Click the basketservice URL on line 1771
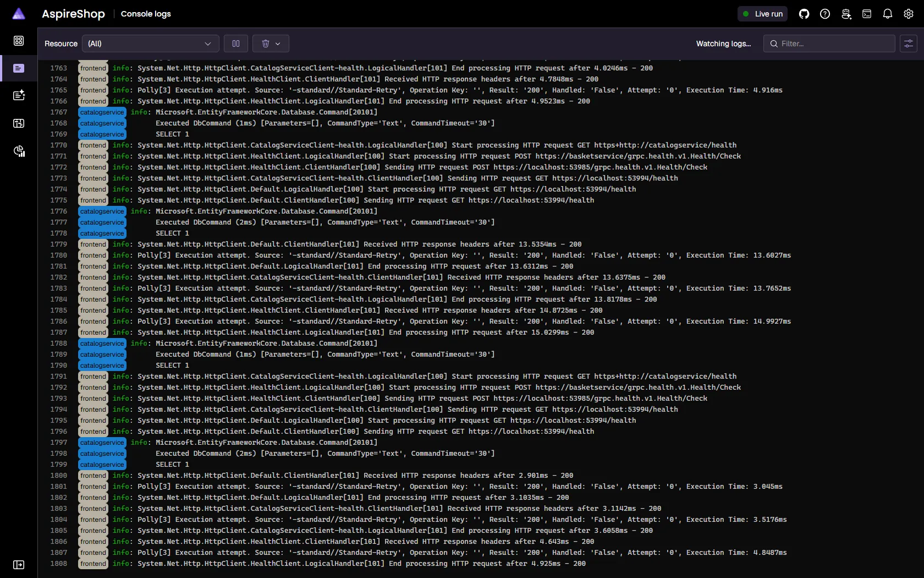Screen dimensions: 924x578 pyautogui.click(x=638, y=156)
